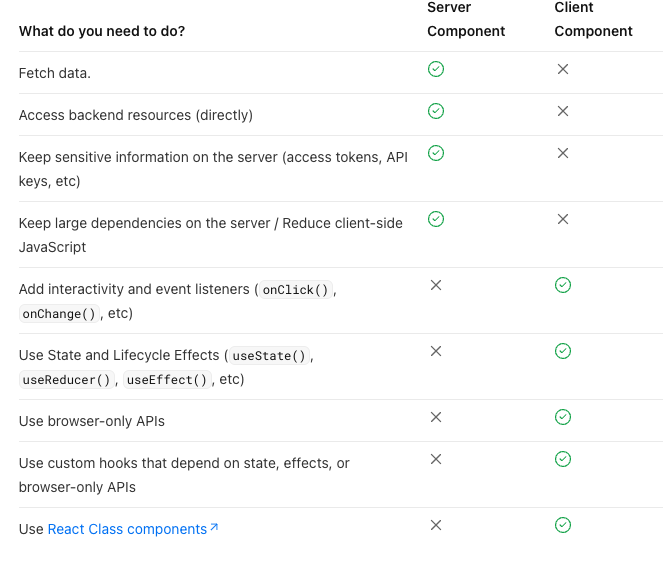Click the Server Component column header

click(466, 20)
